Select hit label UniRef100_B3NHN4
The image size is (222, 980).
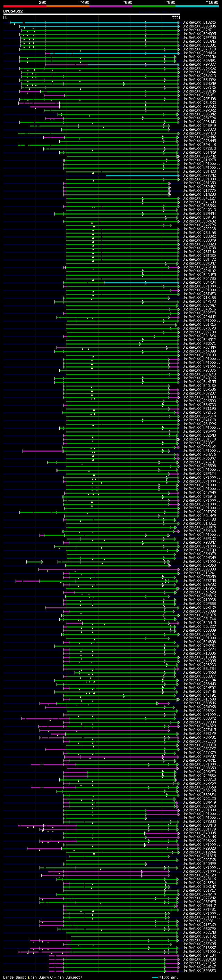[x=199, y=214]
